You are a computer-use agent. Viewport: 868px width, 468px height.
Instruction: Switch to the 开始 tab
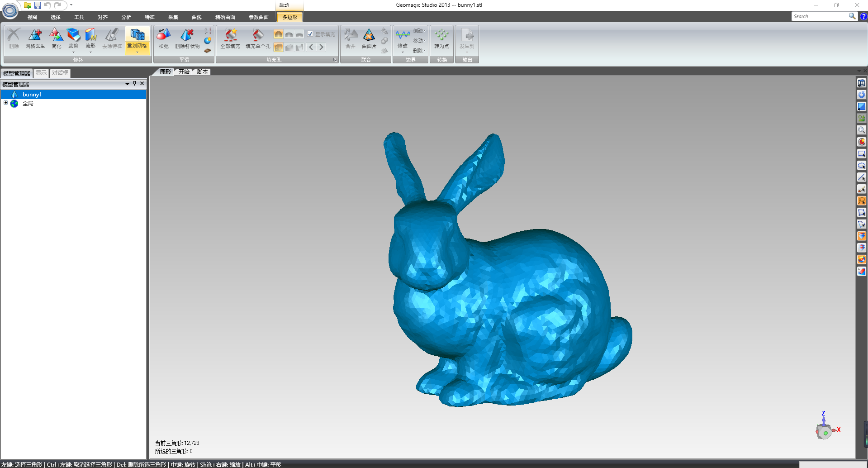[x=183, y=72]
